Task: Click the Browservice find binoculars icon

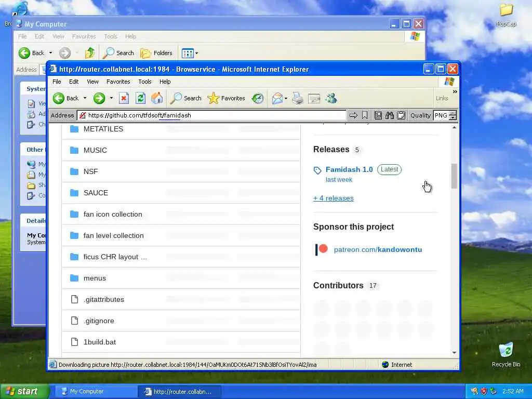Action: coord(390,116)
